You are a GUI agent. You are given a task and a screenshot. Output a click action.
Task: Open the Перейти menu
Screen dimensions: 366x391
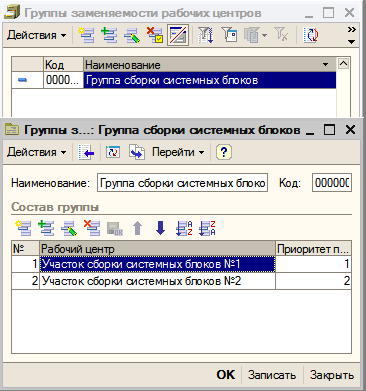178,152
